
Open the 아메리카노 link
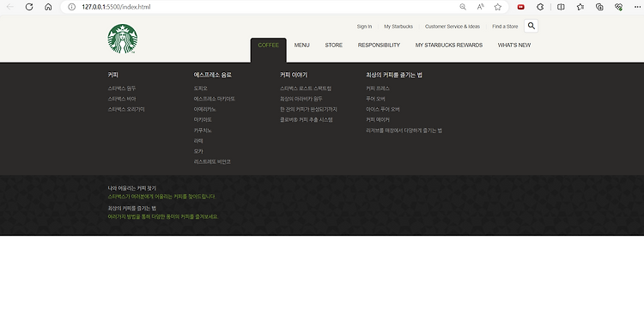pyautogui.click(x=205, y=109)
